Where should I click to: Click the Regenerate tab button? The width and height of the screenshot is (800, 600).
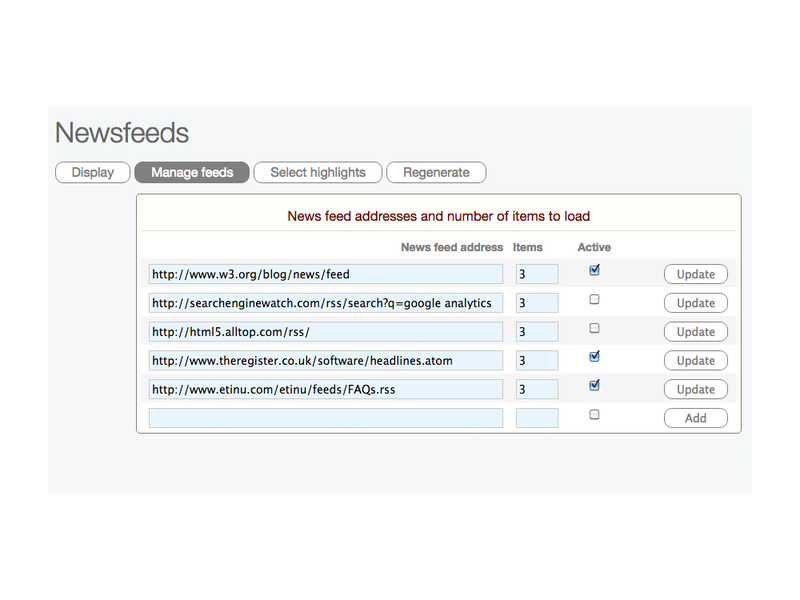[x=436, y=172]
